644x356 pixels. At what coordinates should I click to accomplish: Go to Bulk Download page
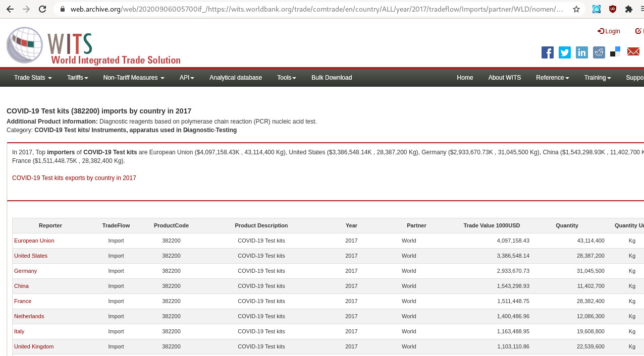coord(332,78)
